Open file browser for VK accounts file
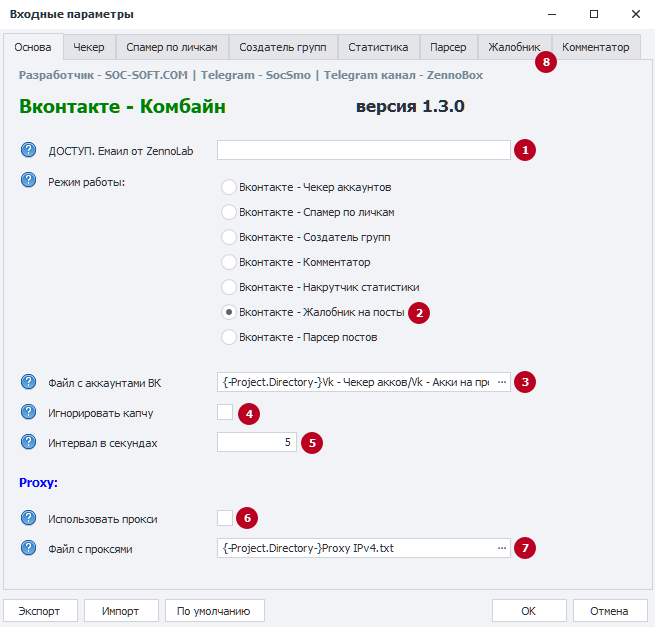 502,382
